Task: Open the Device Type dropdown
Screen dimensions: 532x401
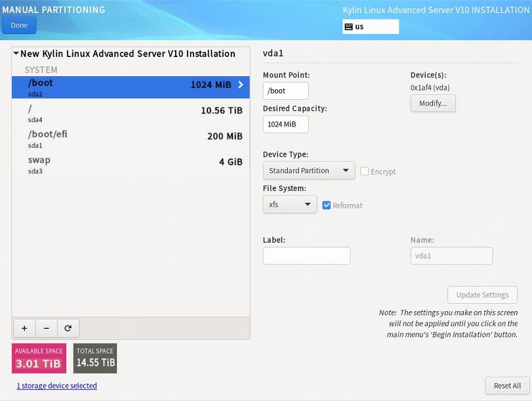Action: tap(309, 171)
